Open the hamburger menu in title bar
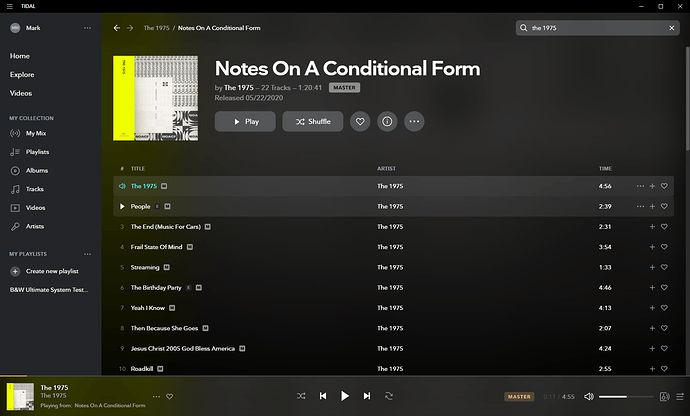The width and height of the screenshot is (690, 416). click(x=10, y=6)
